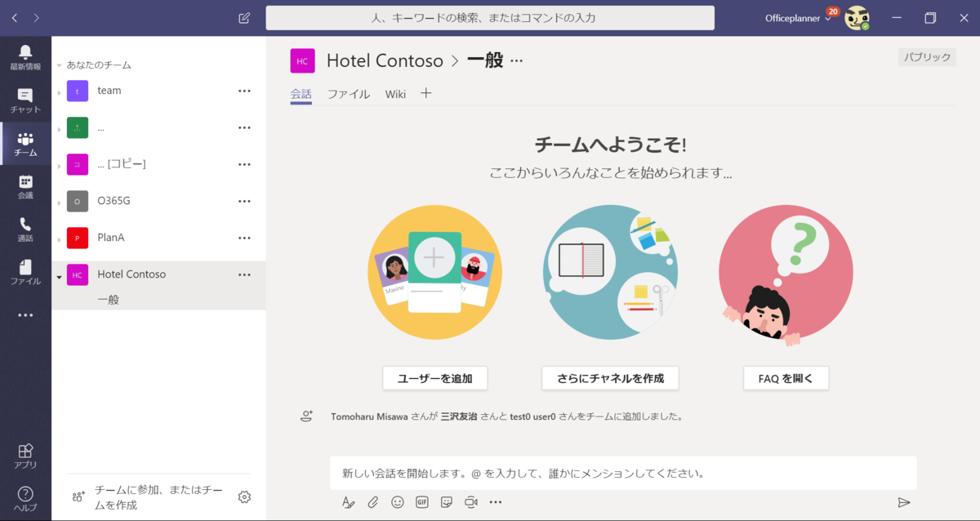The height and width of the screenshot is (521, 980).
Task: Click the ユーザーを追加 button
Action: point(434,378)
